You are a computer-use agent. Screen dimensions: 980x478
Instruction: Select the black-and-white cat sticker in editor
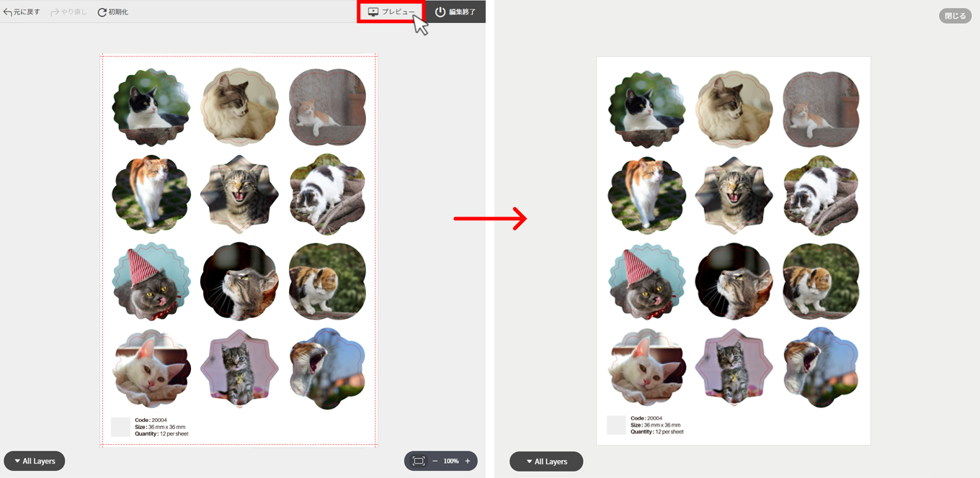(x=151, y=108)
